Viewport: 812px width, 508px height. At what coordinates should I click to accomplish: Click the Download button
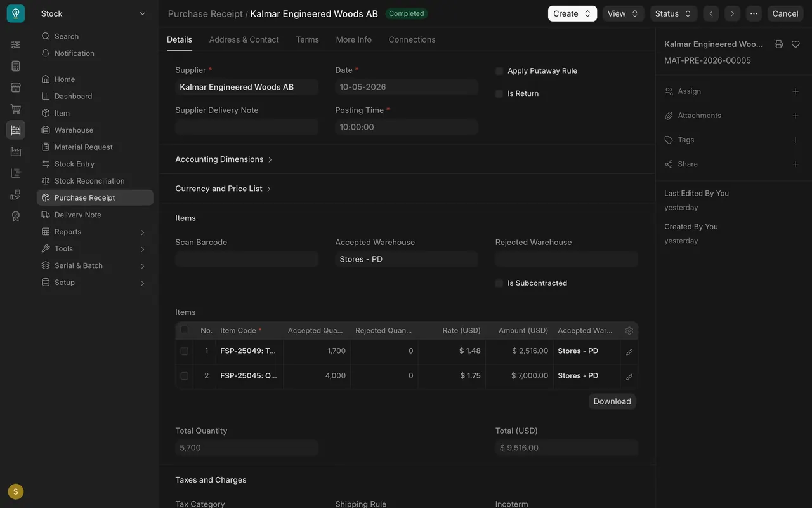click(x=612, y=401)
